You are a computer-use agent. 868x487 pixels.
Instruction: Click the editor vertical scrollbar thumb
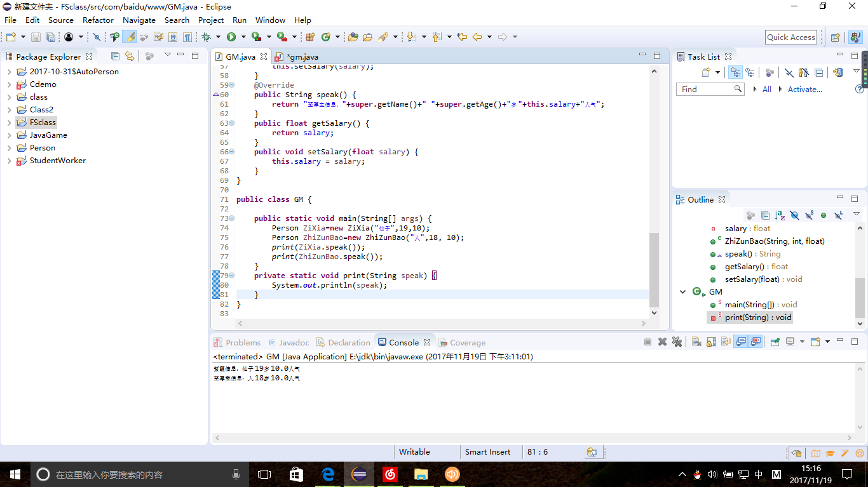coord(654,270)
